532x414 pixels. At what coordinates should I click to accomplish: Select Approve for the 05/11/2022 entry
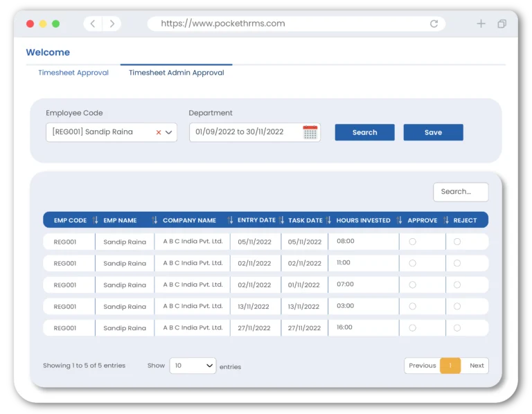click(x=413, y=242)
